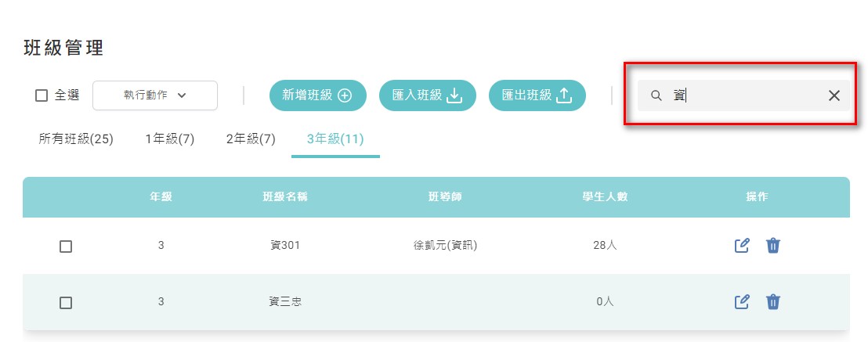Focus the search input containing 資
868x342 pixels.
pos(743,95)
